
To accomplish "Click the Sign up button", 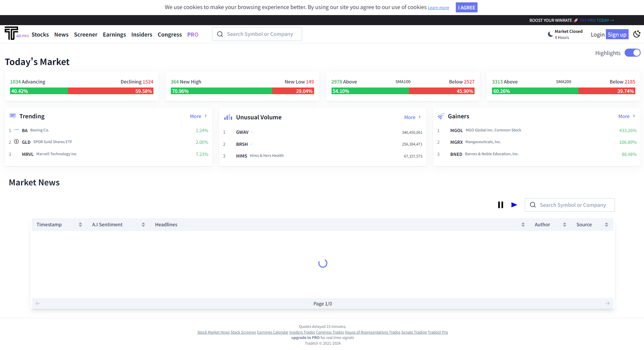I will [x=617, y=34].
